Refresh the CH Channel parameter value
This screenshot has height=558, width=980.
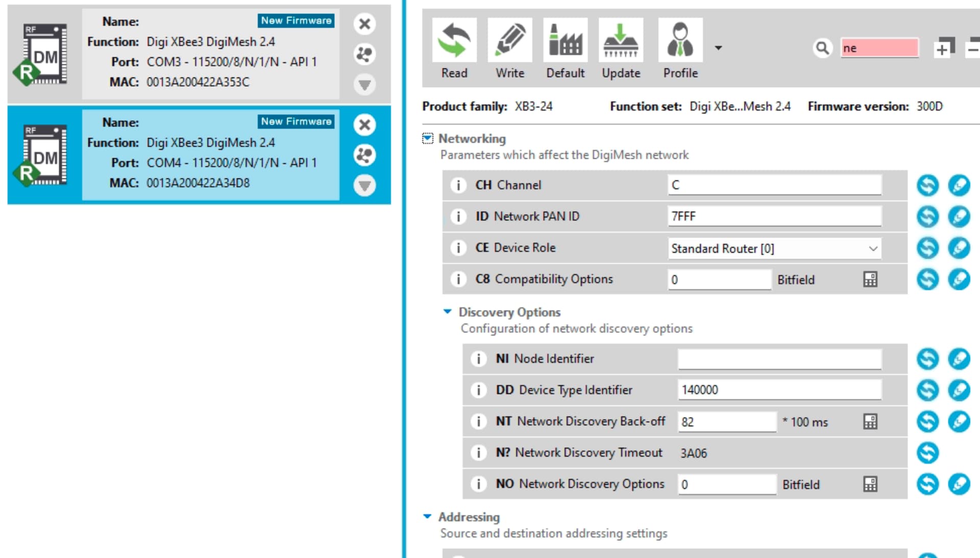(x=927, y=185)
